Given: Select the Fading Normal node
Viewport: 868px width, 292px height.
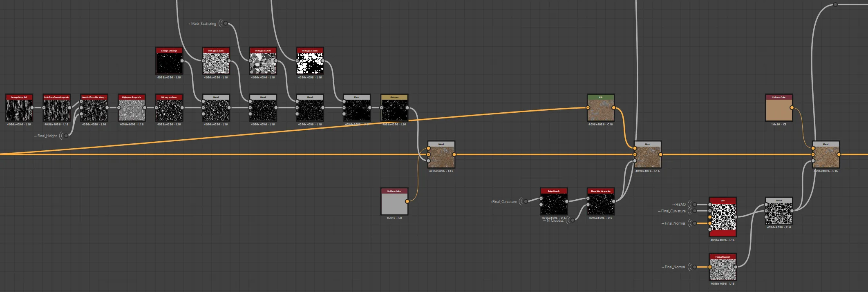Looking at the screenshot, I should [x=723, y=267].
